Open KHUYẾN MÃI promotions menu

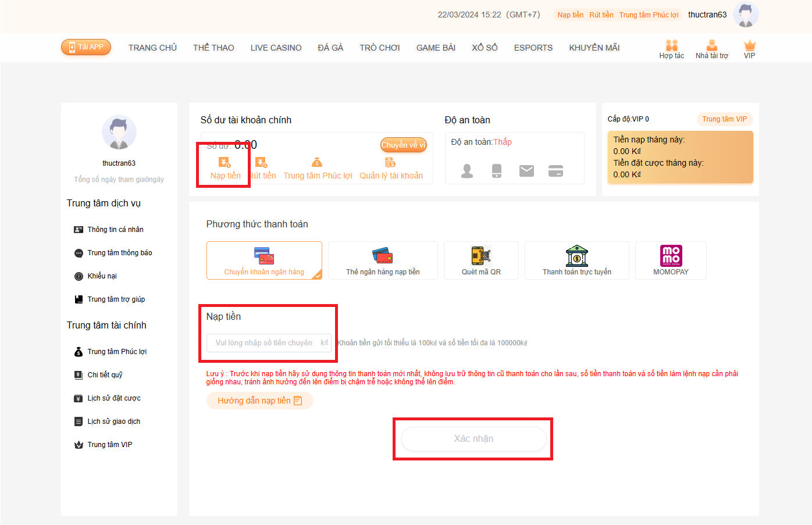click(x=594, y=48)
